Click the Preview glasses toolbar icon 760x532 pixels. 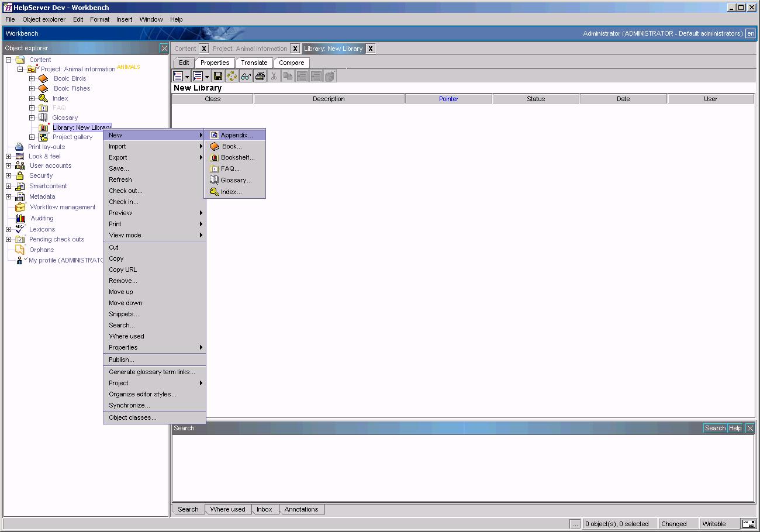(x=246, y=76)
